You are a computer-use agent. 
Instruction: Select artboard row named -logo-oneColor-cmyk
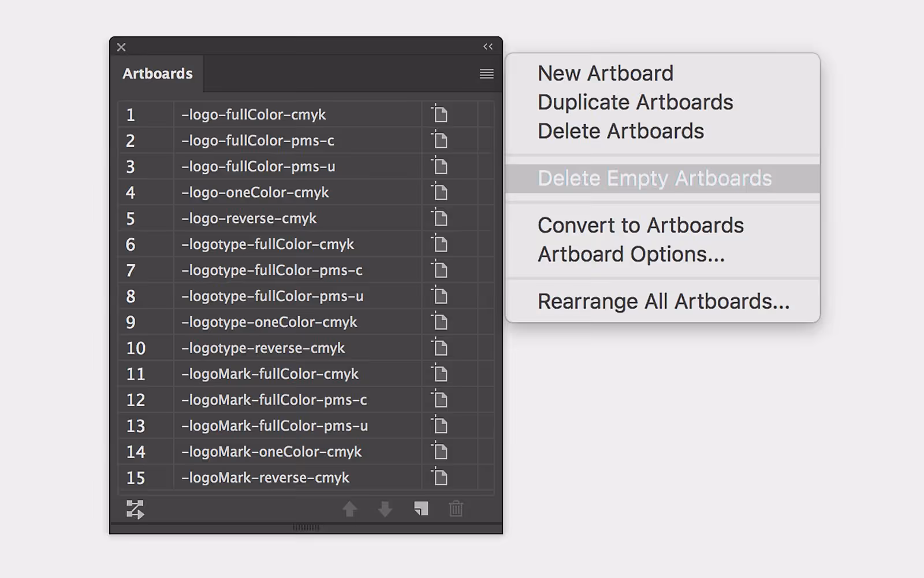pos(306,192)
